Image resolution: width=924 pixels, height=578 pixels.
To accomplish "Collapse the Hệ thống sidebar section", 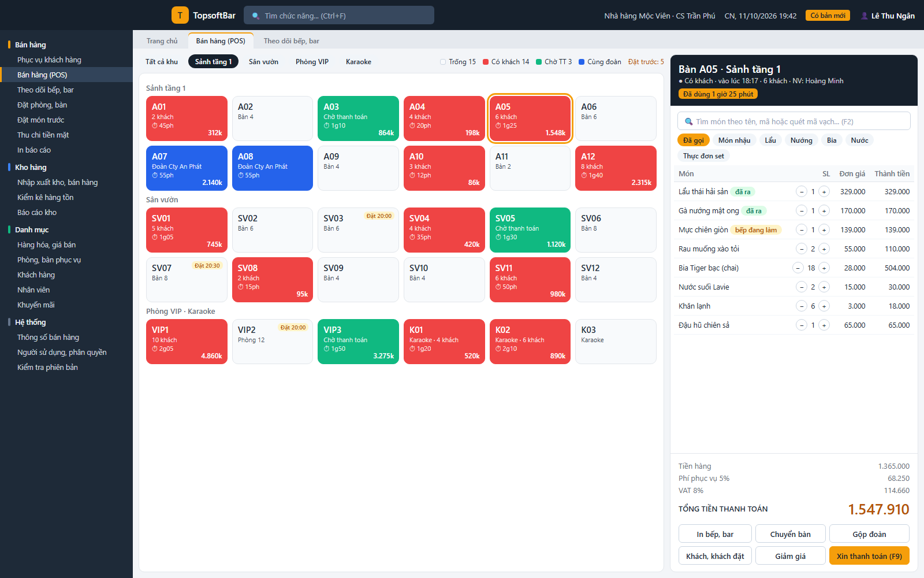I will click(x=31, y=322).
